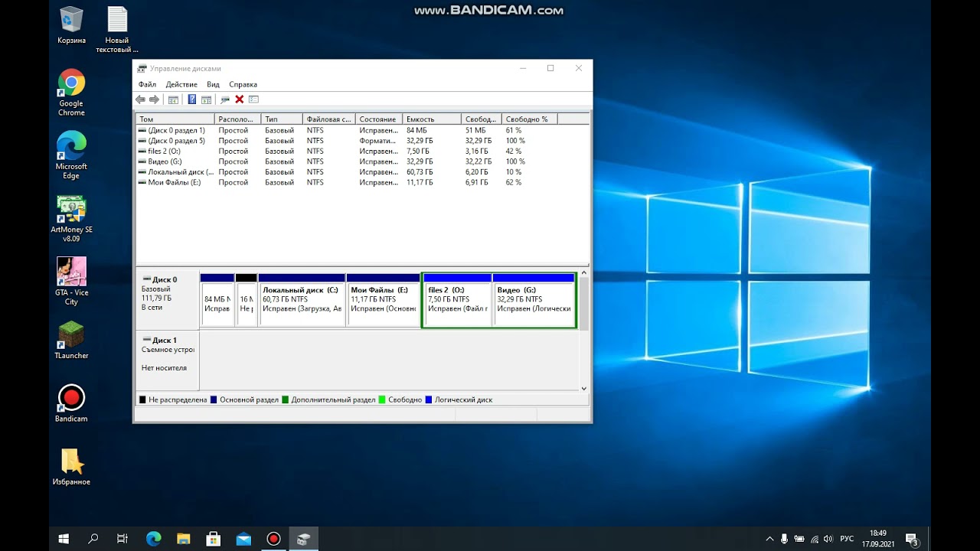This screenshot has width=980, height=551.
Task: Click down arrow of disk pane scrollbar
Action: click(x=584, y=388)
